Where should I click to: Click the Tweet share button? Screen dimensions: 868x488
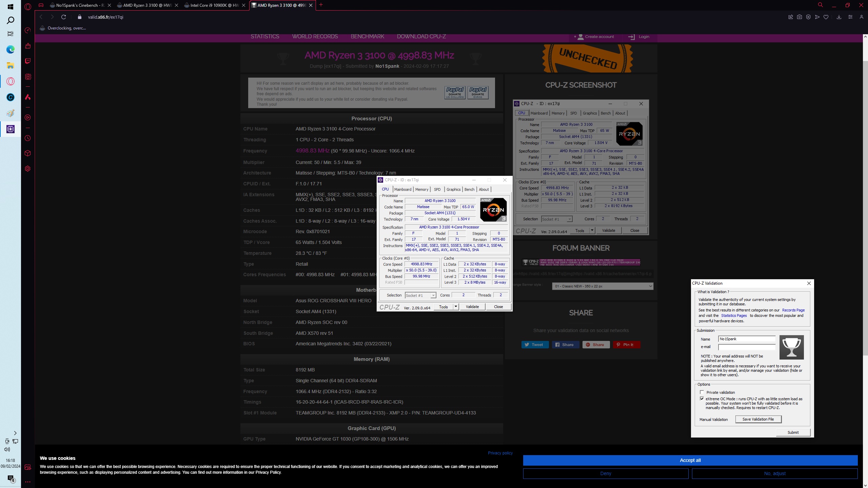click(535, 345)
